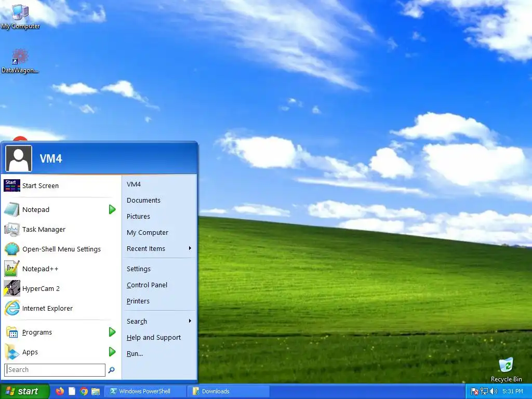Open My Computer in start menu
The width and height of the screenshot is (532, 399).
coord(147,232)
